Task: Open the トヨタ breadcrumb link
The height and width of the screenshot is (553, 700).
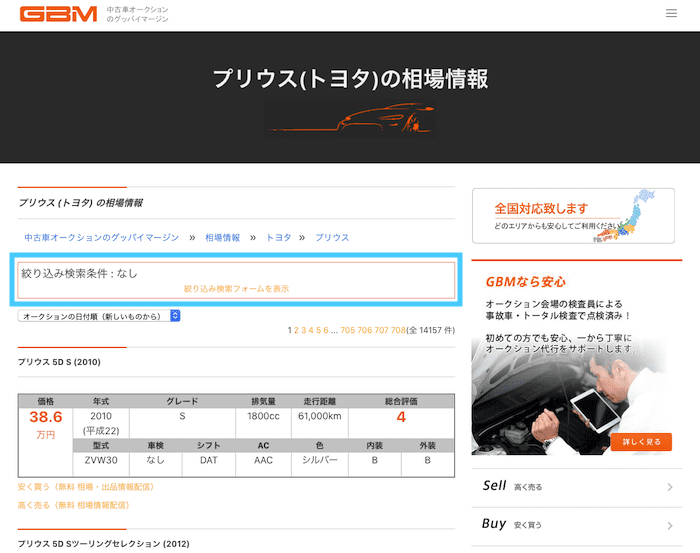Action: click(279, 237)
